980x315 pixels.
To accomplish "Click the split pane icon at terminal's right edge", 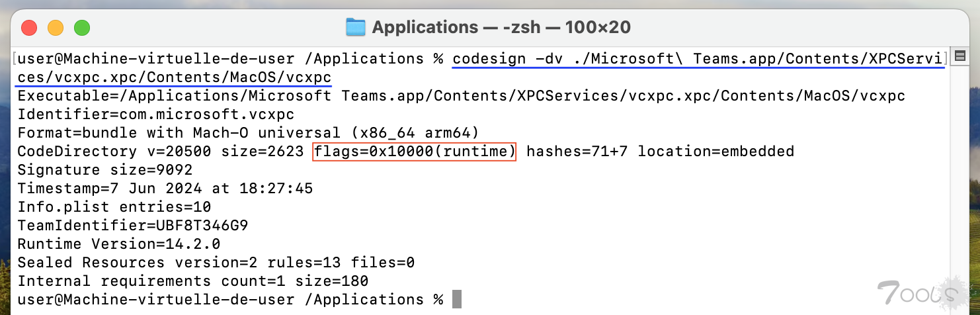I will [x=961, y=58].
